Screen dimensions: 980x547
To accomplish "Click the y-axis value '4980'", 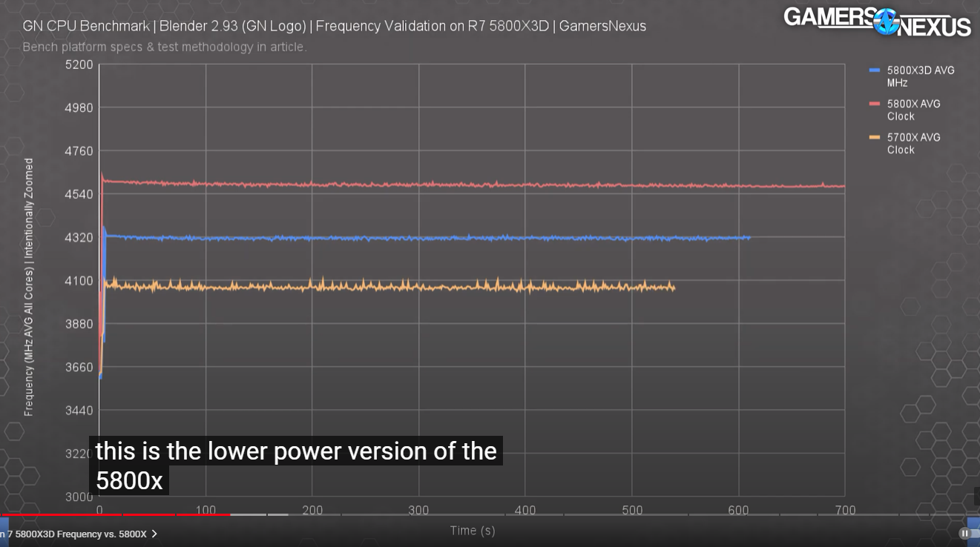I will point(79,107).
